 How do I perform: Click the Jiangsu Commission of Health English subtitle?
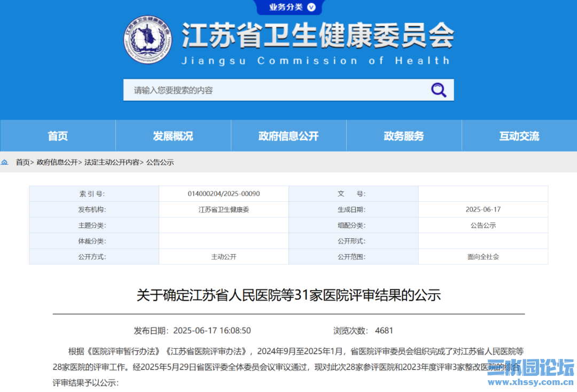point(316,61)
